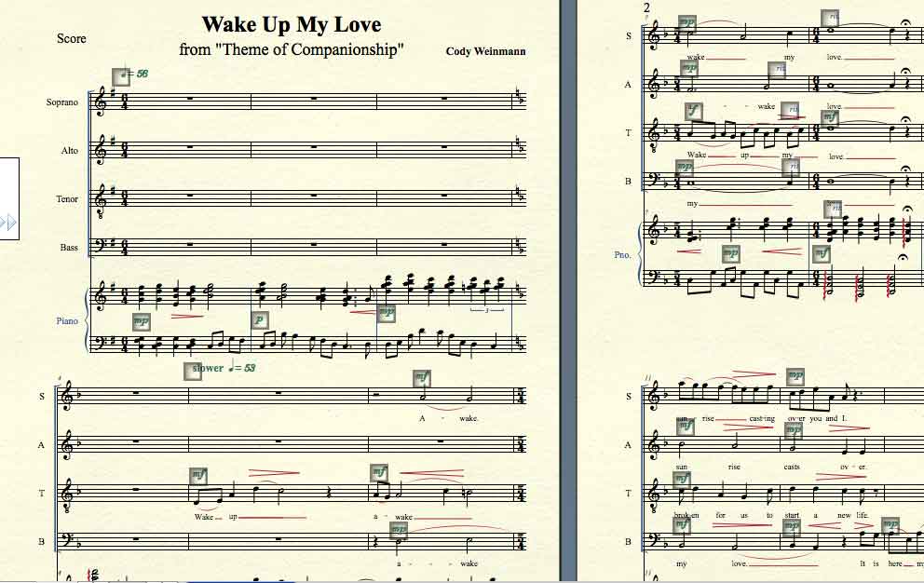The width and height of the screenshot is (924, 583).
Task: Select mp dynamic on alto staff, page 2 top
Action: pyautogui.click(x=689, y=68)
